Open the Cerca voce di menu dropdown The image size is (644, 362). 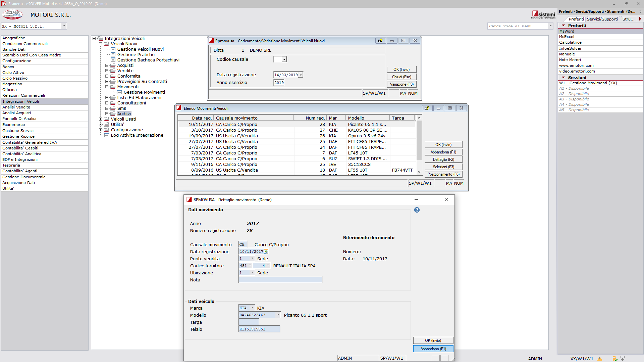coord(550,26)
